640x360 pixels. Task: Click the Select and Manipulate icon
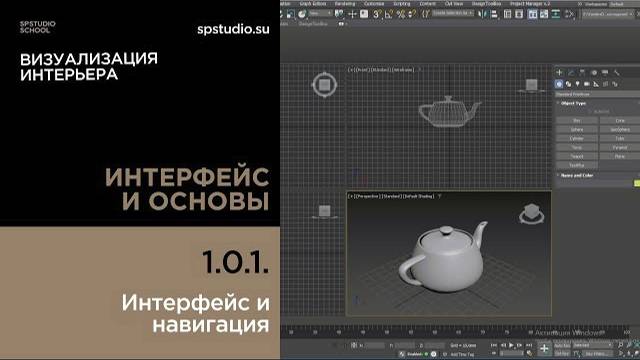click(352, 14)
